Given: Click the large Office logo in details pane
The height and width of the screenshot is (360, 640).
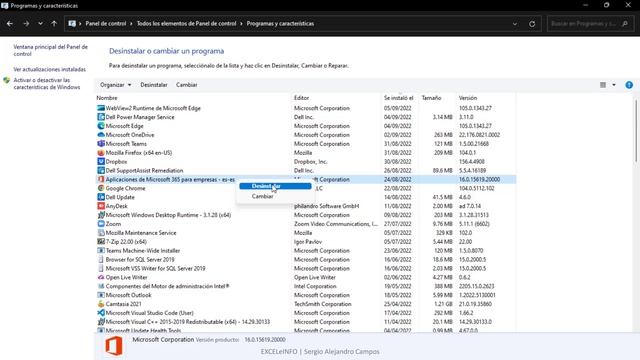Looking at the screenshot, I should click(114, 346).
